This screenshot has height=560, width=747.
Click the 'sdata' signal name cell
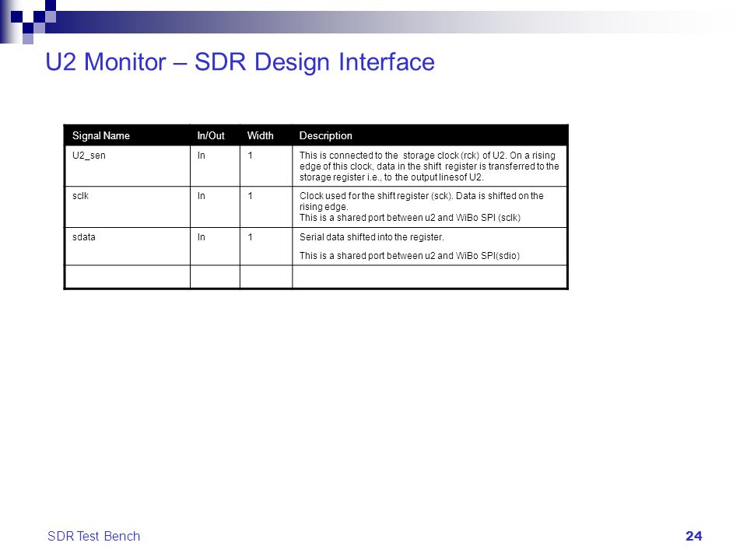coord(127,247)
